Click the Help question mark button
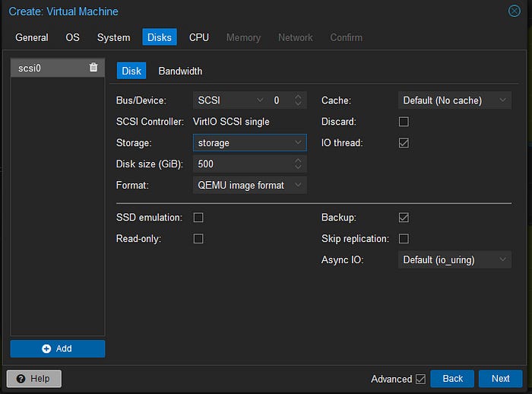The image size is (532, 394). click(x=34, y=378)
